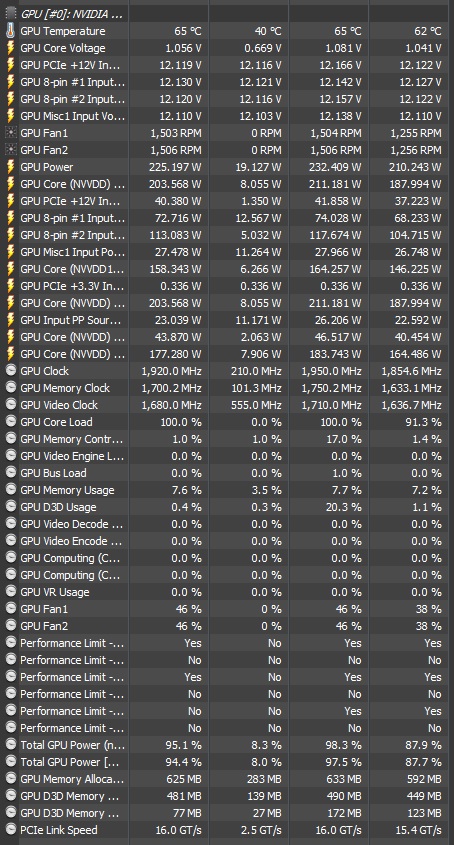Screen dimensions: 454x845
Task: Click the round icon beside GPU Video Clock
Action: [11, 405]
